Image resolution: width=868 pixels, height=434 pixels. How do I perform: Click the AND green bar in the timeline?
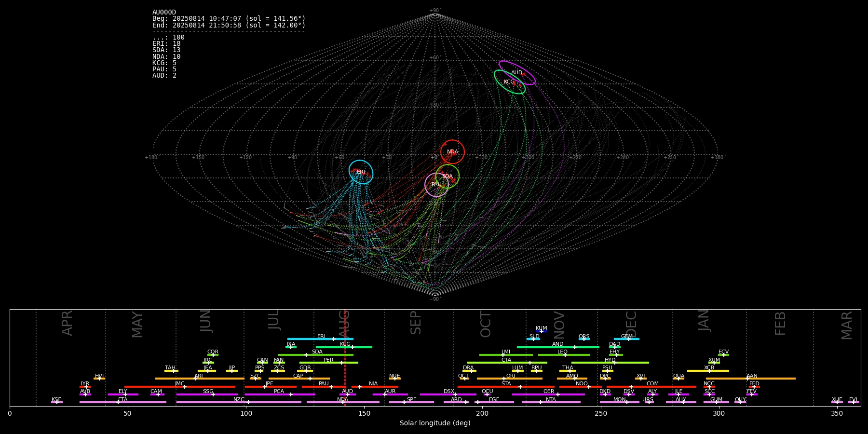(x=558, y=347)
